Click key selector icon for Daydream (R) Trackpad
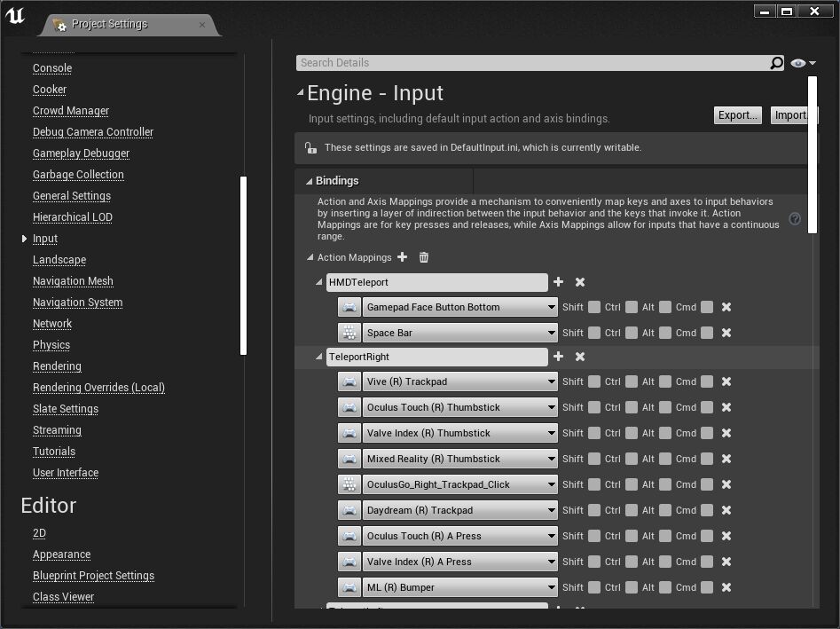Screen dimensions: 840x629 coord(349,510)
